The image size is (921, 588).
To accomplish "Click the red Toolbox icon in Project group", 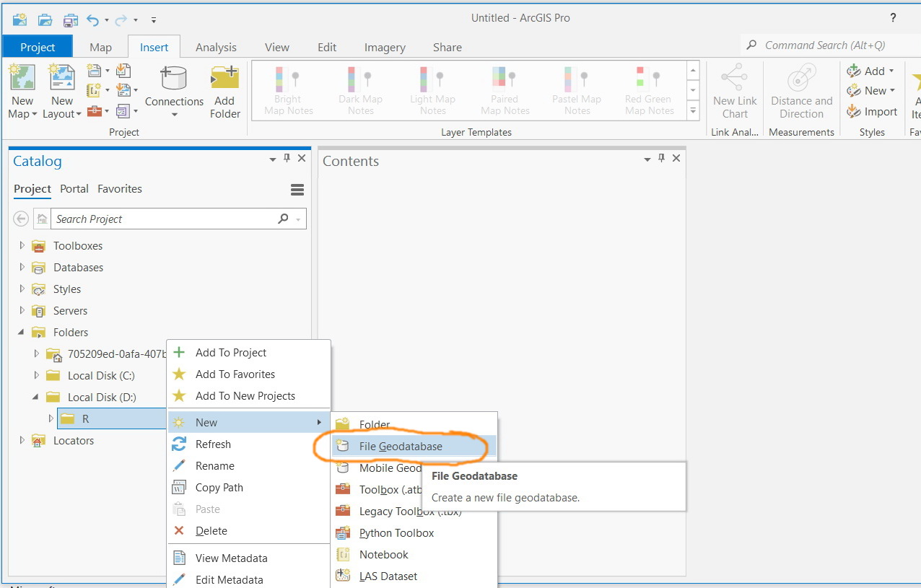I will tap(94, 111).
